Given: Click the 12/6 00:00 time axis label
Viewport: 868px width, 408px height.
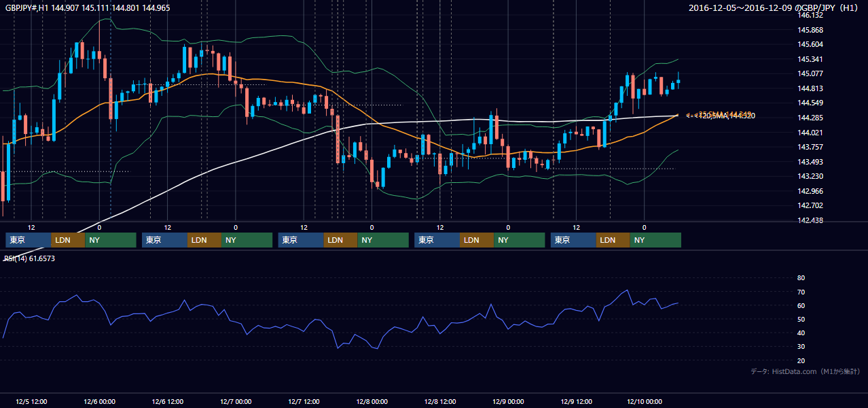Looking at the screenshot, I should pyautogui.click(x=99, y=401).
